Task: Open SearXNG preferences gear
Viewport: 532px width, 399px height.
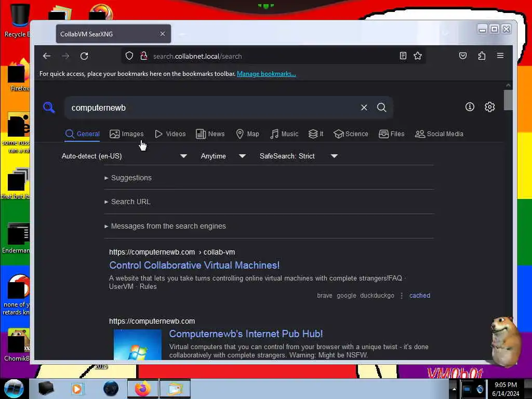Action: [489, 107]
